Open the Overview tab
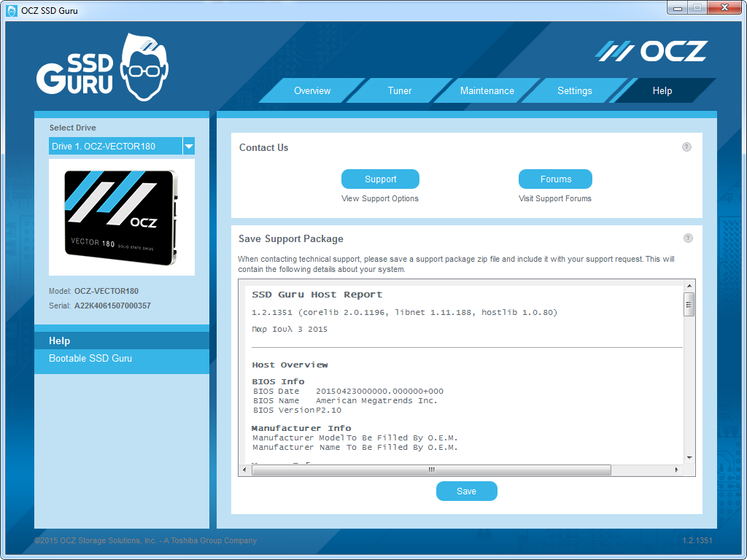 (x=312, y=90)
